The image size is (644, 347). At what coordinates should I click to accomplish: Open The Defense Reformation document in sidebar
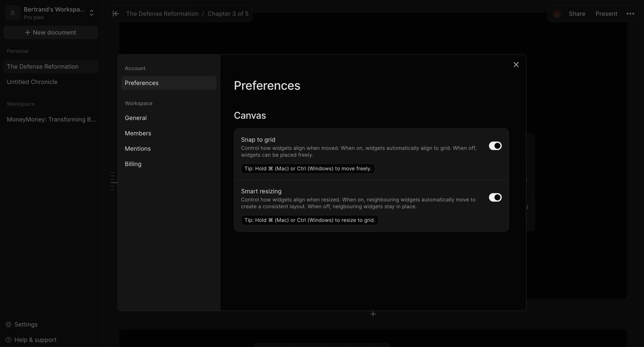[x=51, y=67]
